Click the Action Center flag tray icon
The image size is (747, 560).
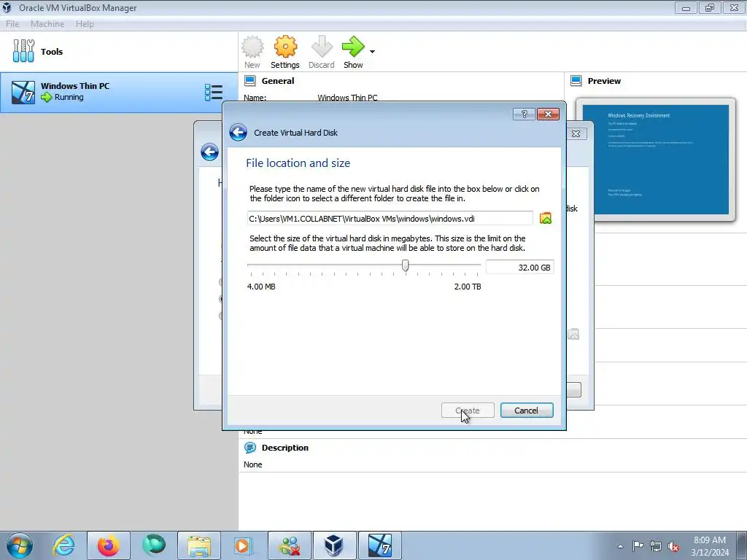[x=638, y=545]
